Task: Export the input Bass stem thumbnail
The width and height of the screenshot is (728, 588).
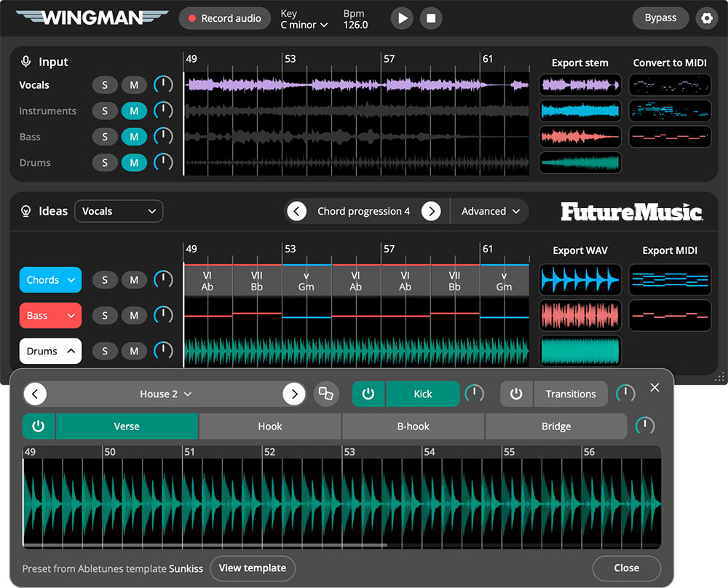Action: 580,137
